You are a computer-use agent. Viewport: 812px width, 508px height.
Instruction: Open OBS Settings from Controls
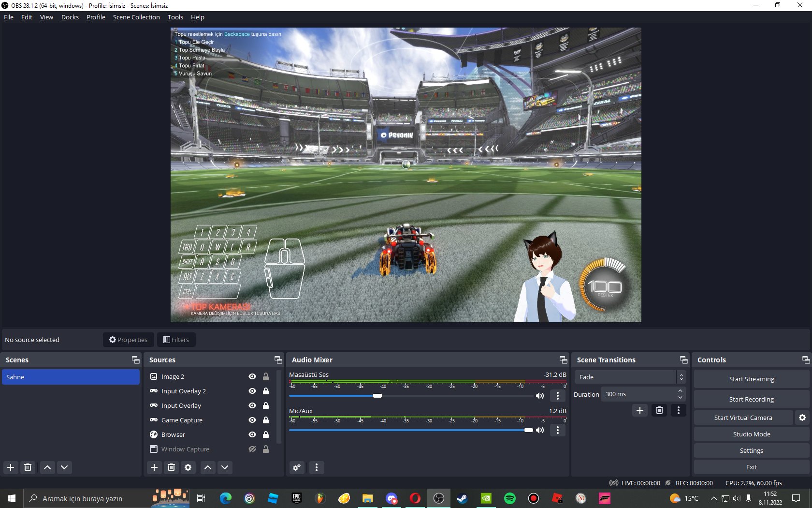752,450
